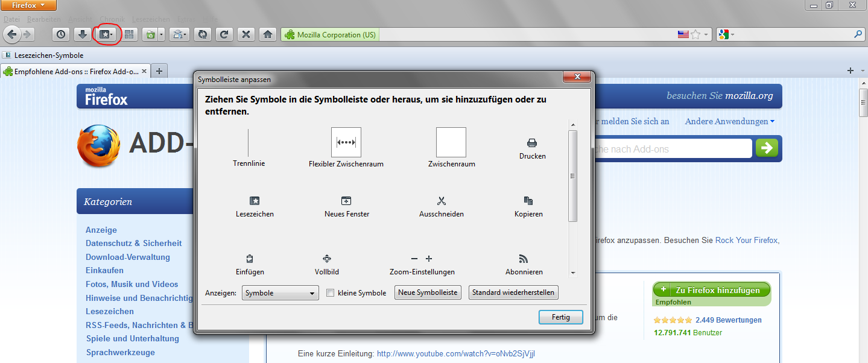Click the search magnifier icon
868x363 pixels.
pos(858,35)
